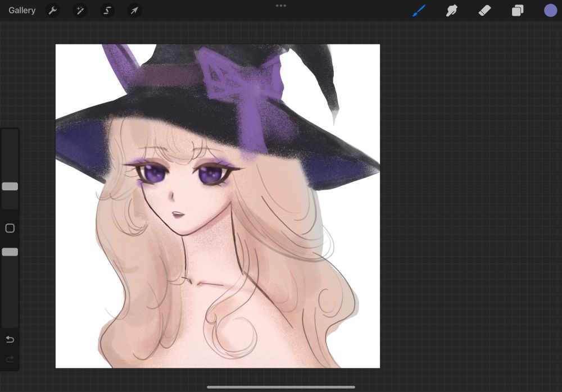Open the Actions wrench menu
The height and width of the screenshot is (392, 562).
[x=53, y=11]
